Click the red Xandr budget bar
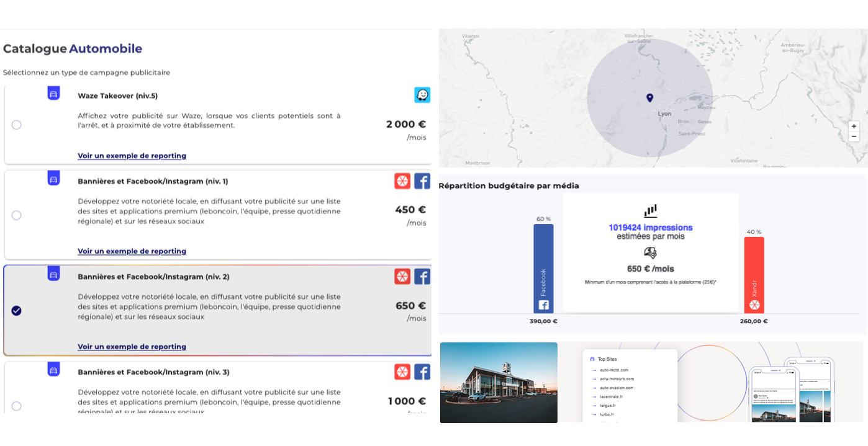 click(x=754, y=275)
